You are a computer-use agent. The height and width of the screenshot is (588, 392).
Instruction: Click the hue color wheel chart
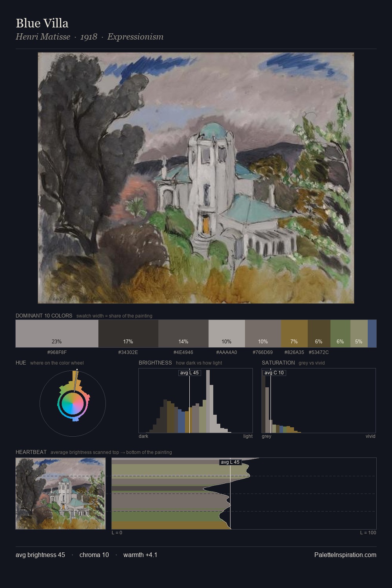coord(73,403)
